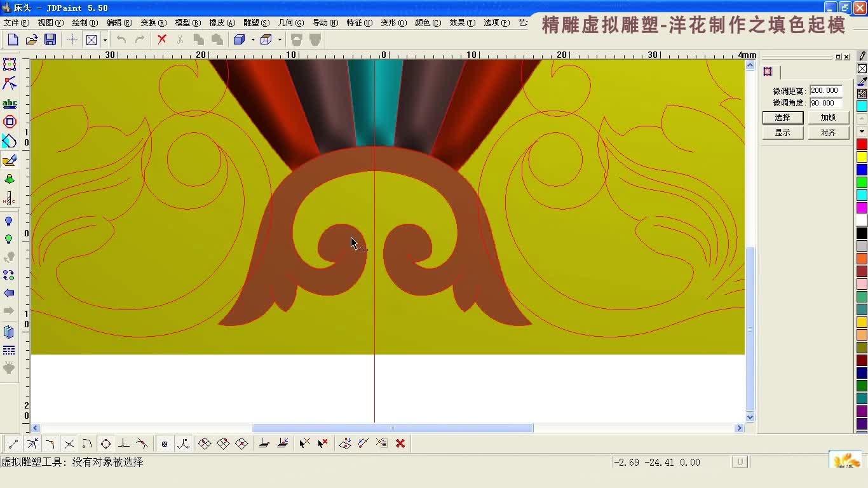Click the eyedropper color picker icon
868x488 pixels.
pos(862,81)
